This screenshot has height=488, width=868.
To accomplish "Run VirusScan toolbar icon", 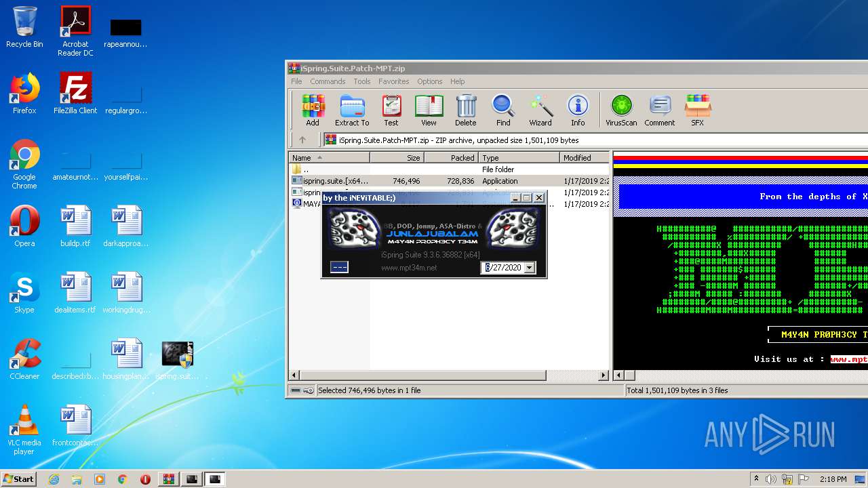I will pyautogui.click(x=621, y=110).
